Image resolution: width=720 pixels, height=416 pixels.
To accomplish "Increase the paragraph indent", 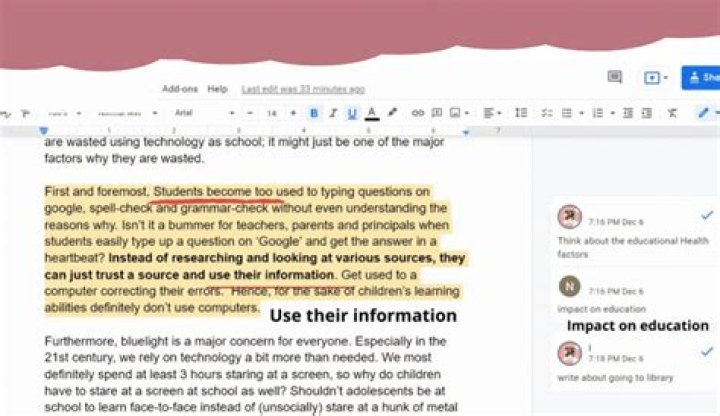I will (647, 113).
